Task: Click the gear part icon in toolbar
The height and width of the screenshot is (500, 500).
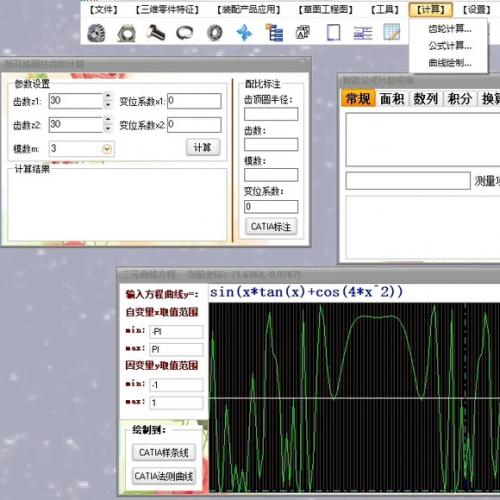Action: click(96, 33)
